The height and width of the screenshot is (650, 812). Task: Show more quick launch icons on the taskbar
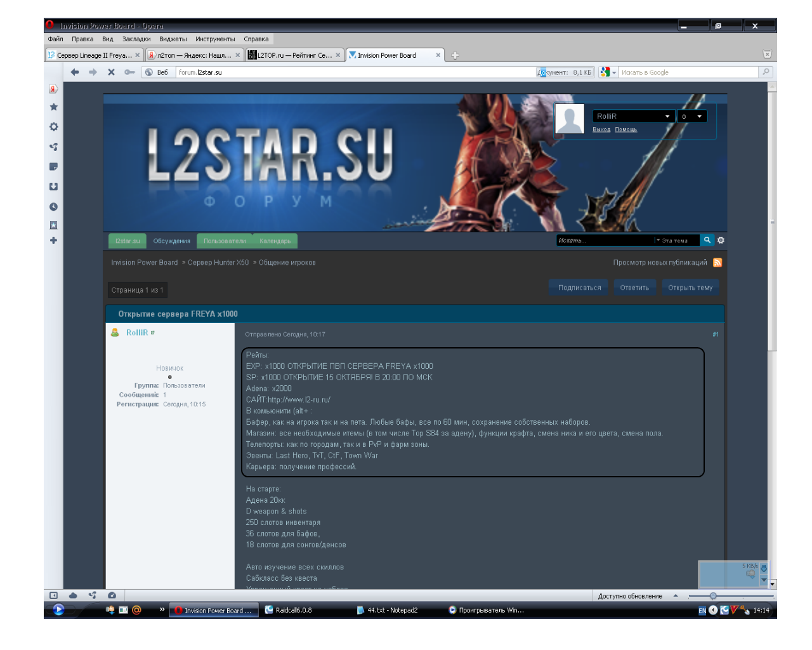click(x=162, y=609)
